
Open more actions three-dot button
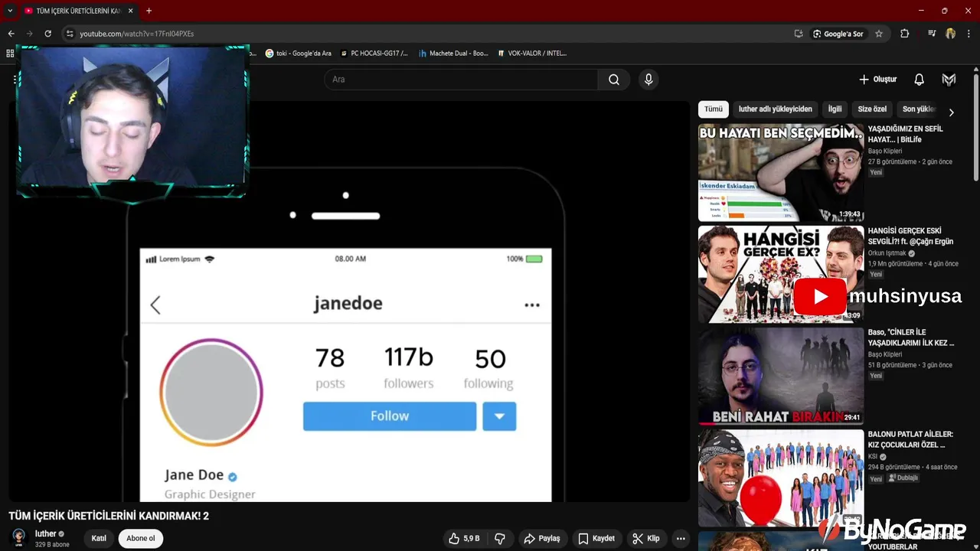tap(681, 539)
